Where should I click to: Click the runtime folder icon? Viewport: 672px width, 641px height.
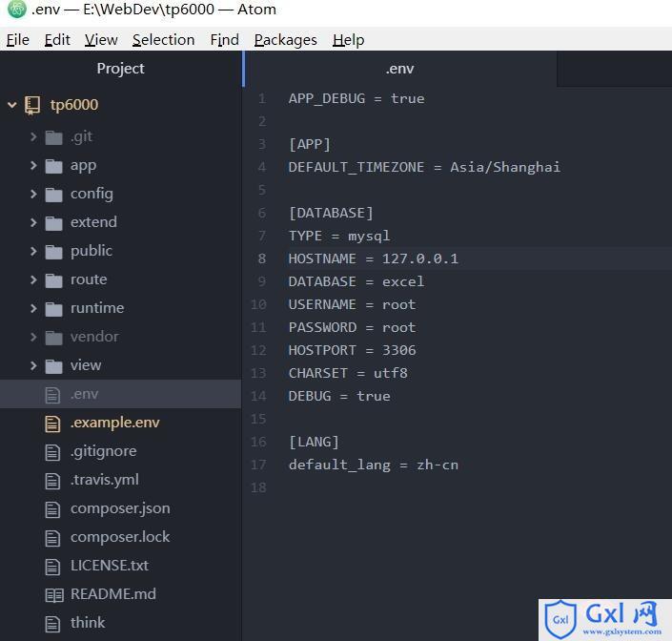(54, 309)
